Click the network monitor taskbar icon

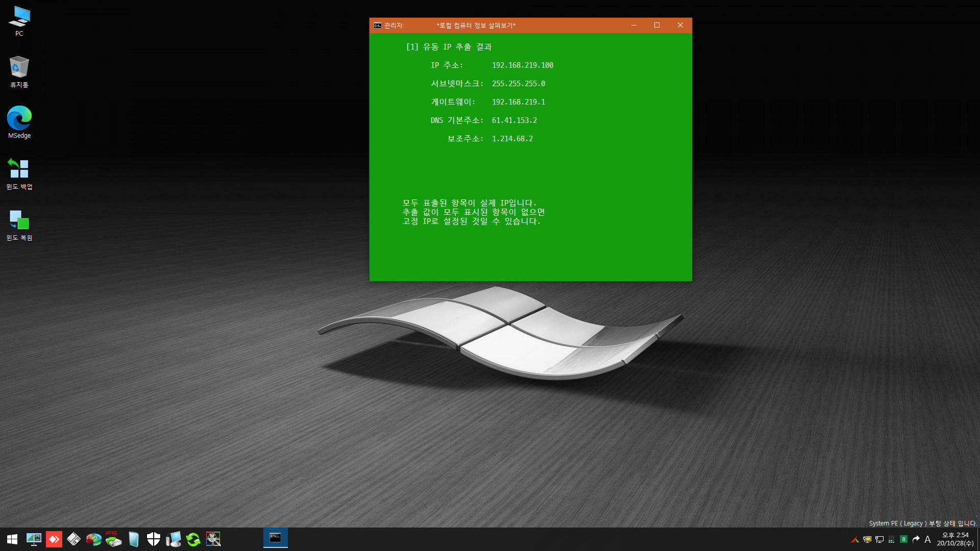tap(34, 539)
